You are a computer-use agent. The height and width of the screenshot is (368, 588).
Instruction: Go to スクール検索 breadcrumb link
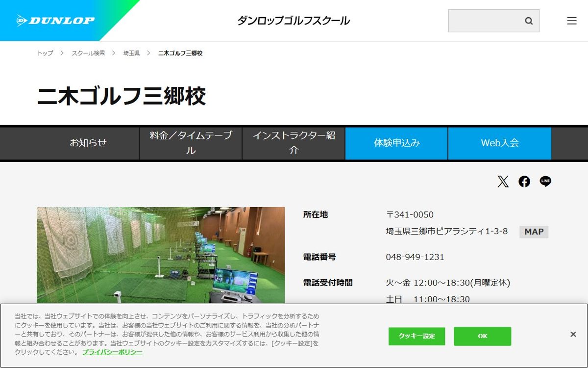point(88,53)
